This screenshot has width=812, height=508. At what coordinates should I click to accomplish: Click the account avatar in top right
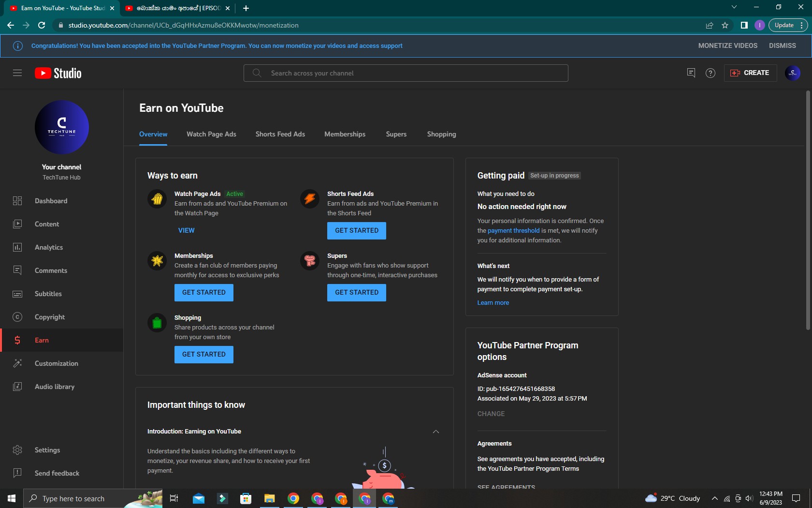click(792, 73)
